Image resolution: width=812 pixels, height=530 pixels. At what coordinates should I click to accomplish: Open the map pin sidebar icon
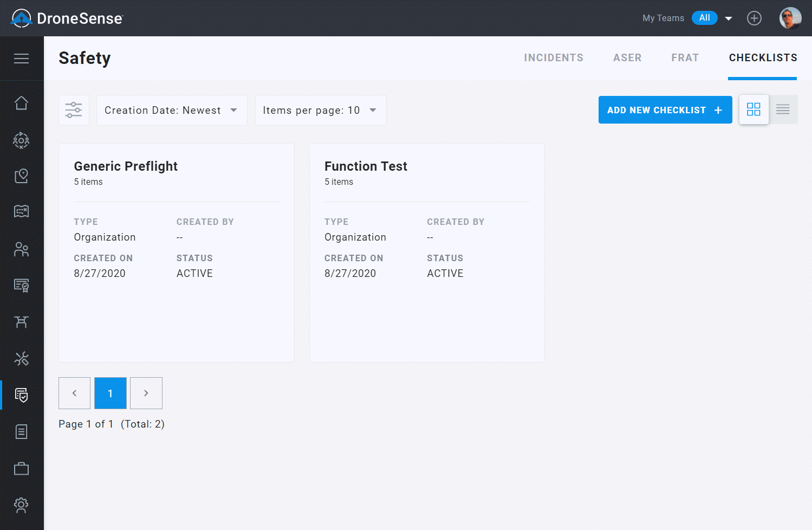coord(22,176)
